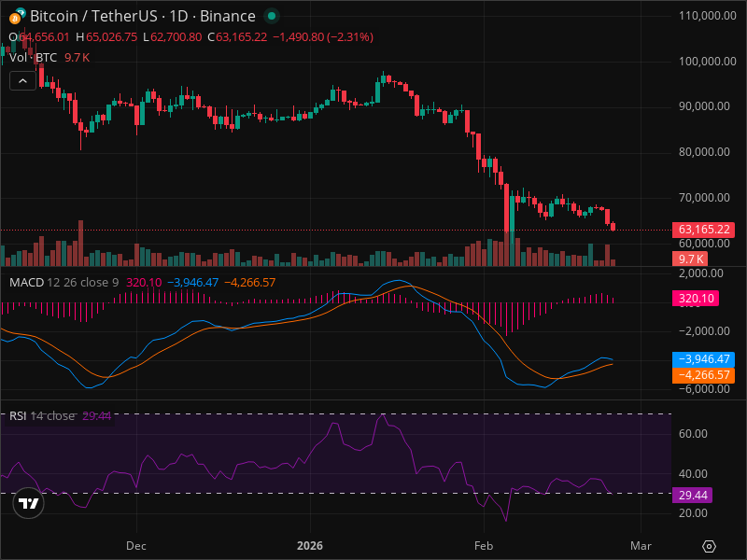This screenshot has height=560, width=747.
Task: Click the volume label 9.7 K on axis
Action: (690, 259)
